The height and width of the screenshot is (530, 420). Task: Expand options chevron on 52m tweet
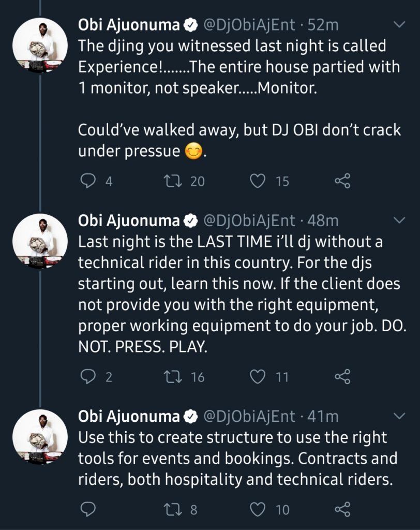tap(400, 25)
